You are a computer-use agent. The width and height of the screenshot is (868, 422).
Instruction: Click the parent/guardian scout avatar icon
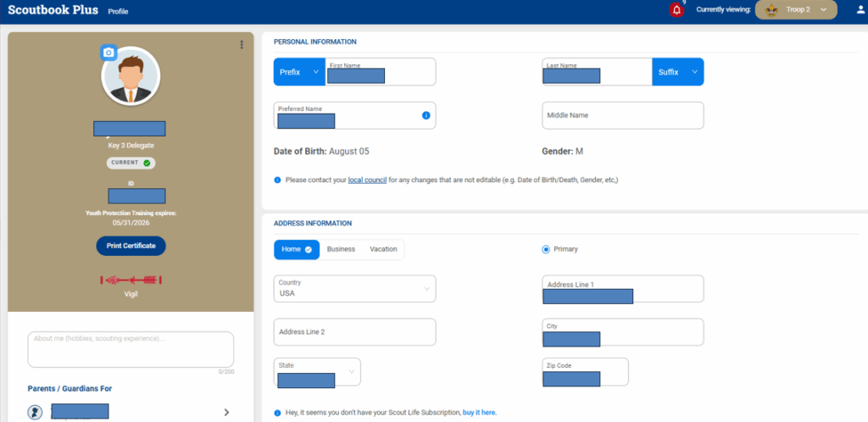[x=36, y=412]
